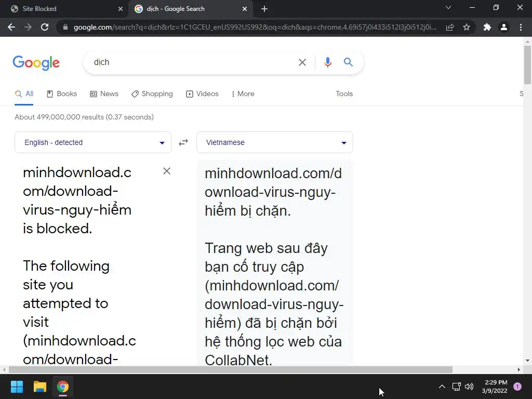
Task: Click the padlock site info icon
Action: pyautogui.click(x=65, y=27)
